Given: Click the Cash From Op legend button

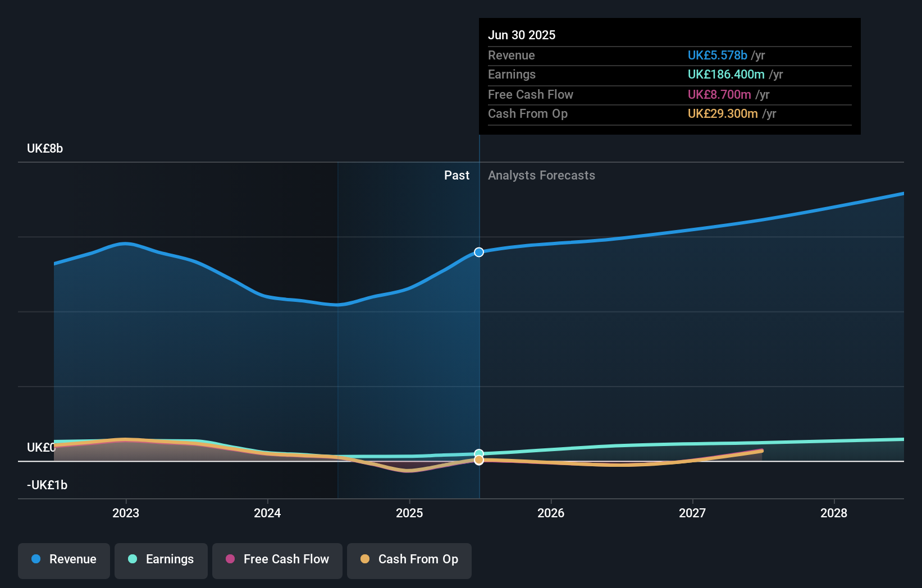Looking at the screenshot, I should pyautogui.click(x=409, y=561).
